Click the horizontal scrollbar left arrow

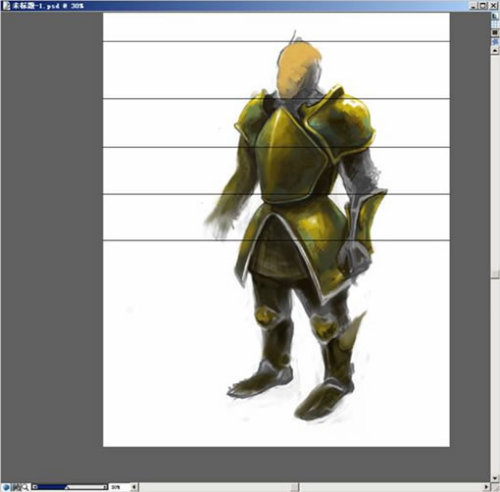pyautogui.click(x=134, y=487)
